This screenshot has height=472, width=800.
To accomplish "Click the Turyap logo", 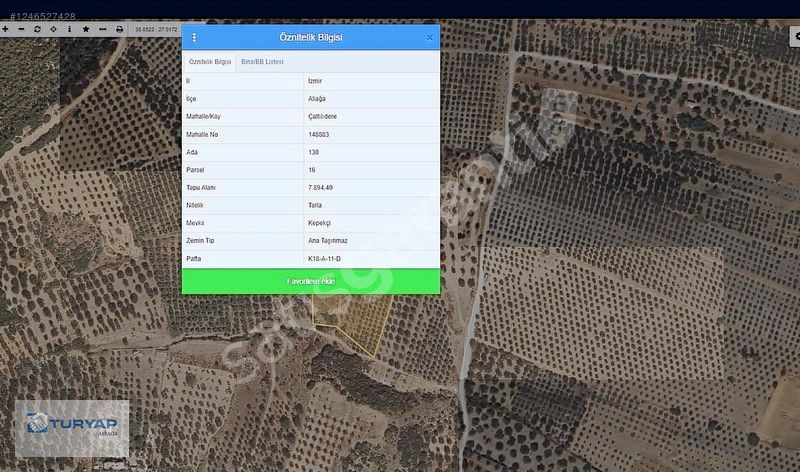I will tap(72, 427).
